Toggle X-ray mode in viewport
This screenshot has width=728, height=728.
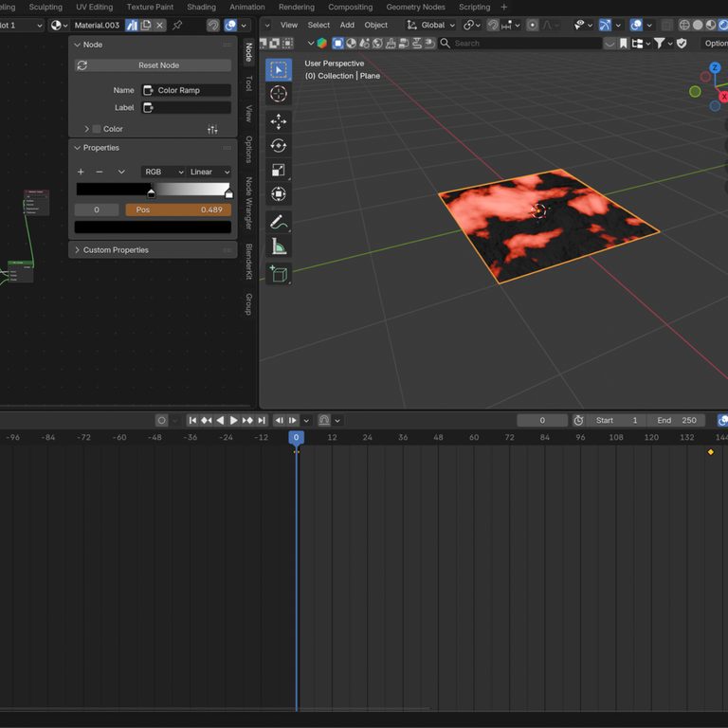[667, 25]
